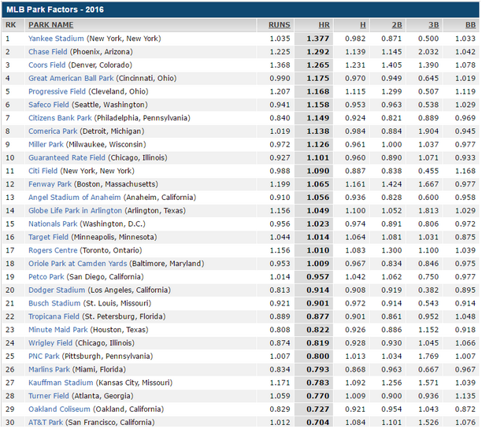Sort table by 2B column header
This screenshot has width=504, height=429.
click(x=397, y=25)
